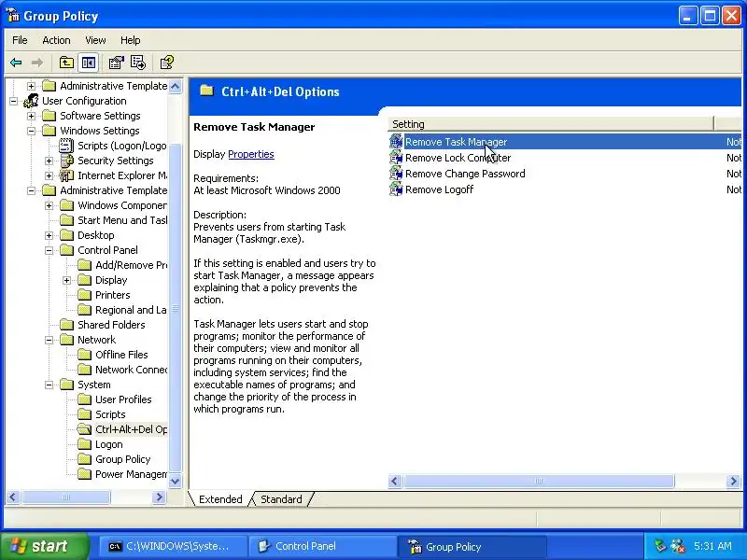This screenshot has height=560, width=747.
Task: Select the Scripts folder under System
Action: tap(110, 414)
